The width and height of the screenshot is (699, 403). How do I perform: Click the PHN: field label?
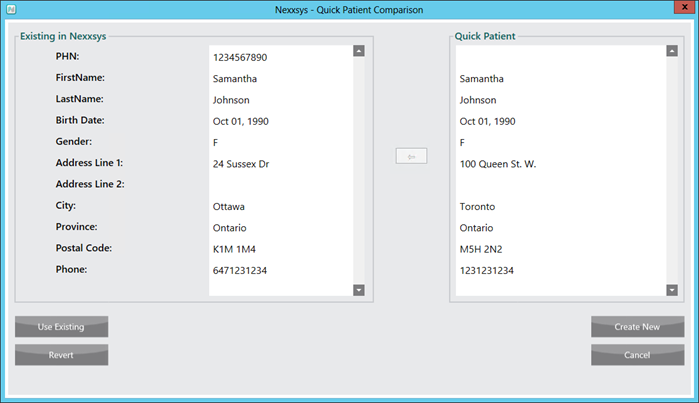click(x=67, y=56)
